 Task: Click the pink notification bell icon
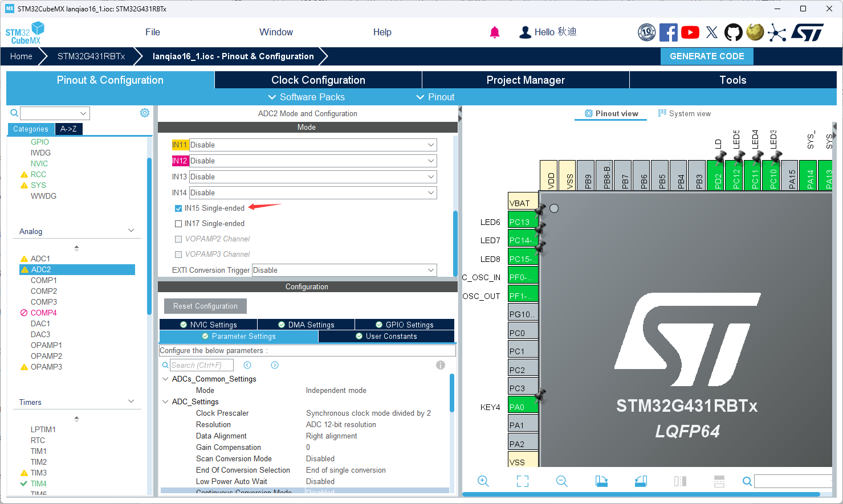tap(494, 32)
